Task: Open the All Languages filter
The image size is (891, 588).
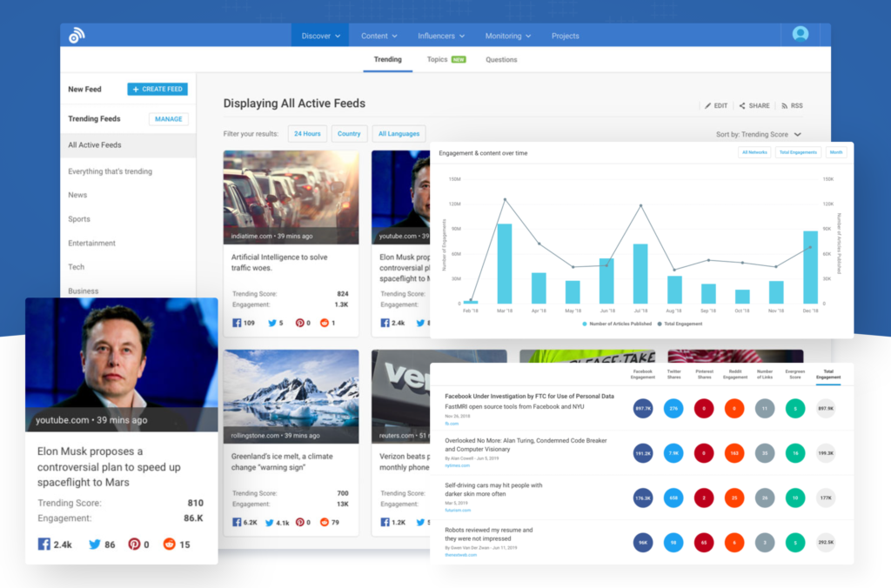Action: tap(399, 134)
